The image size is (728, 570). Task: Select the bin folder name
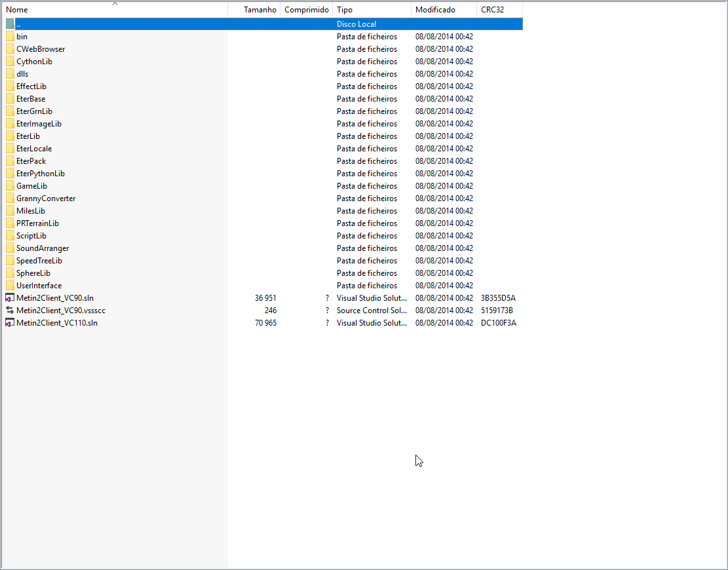22,37
